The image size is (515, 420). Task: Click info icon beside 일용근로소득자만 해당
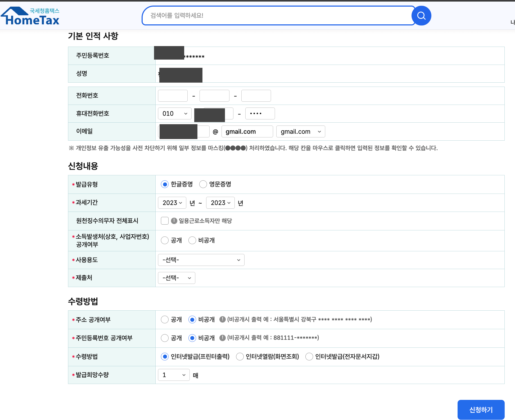[174, 221]
